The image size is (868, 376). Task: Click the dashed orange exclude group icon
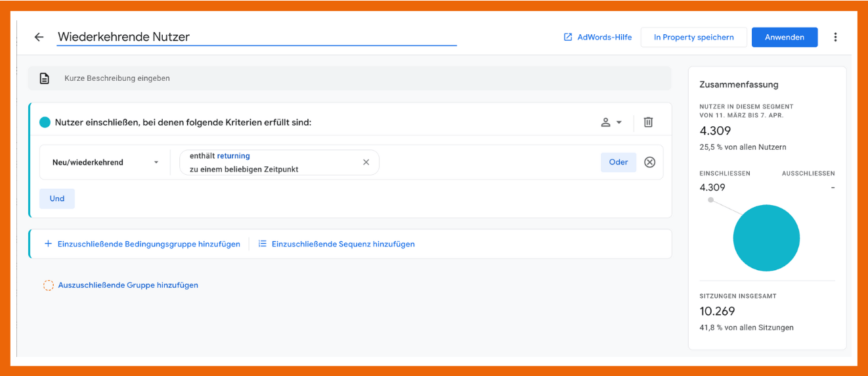point(49,285)
